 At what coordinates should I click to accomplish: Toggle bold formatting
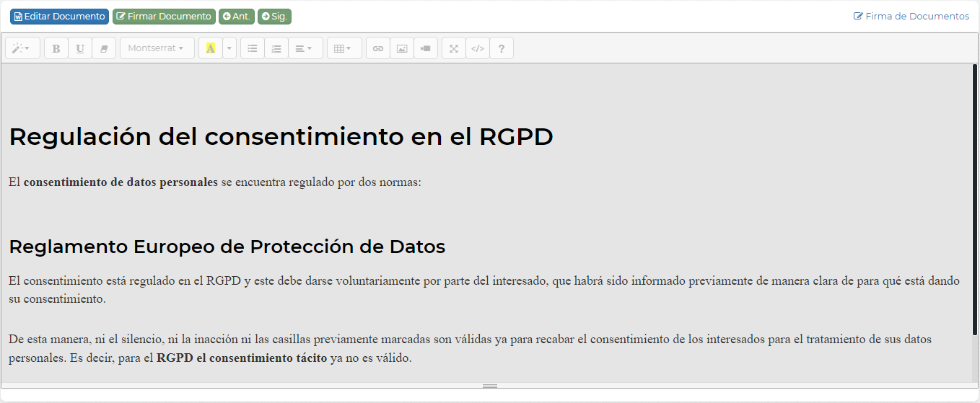pos(56,48)
